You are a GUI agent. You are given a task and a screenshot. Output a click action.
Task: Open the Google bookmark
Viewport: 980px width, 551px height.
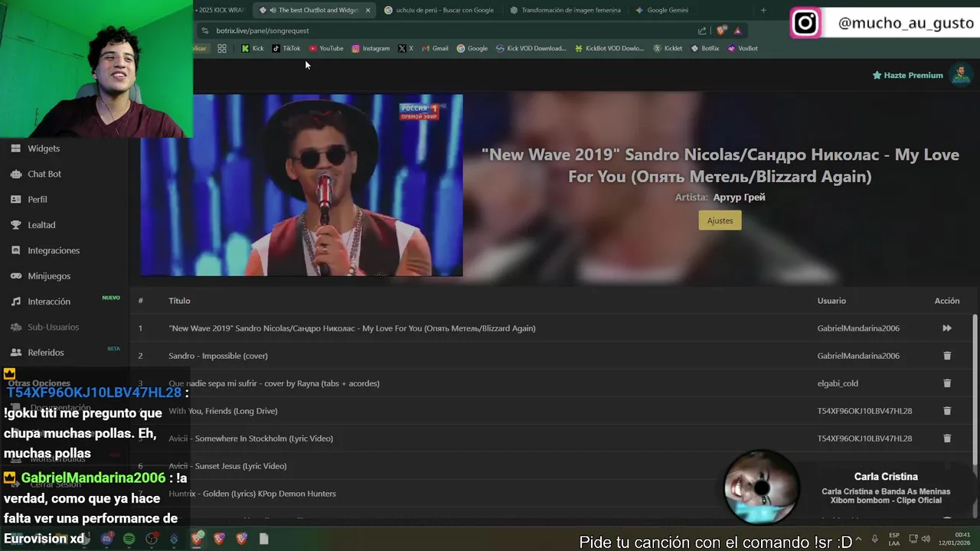tap(472, 48)
